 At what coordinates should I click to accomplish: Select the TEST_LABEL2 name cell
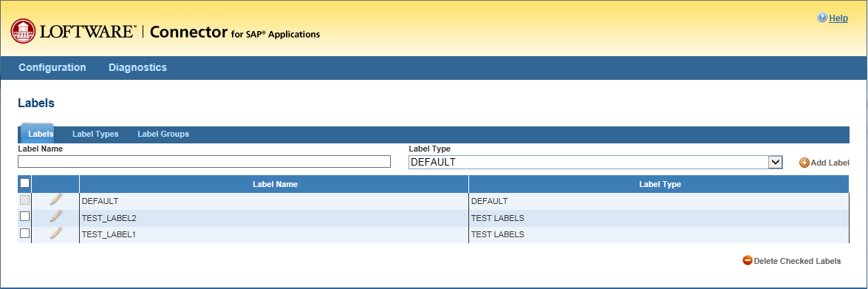[275, 218]
